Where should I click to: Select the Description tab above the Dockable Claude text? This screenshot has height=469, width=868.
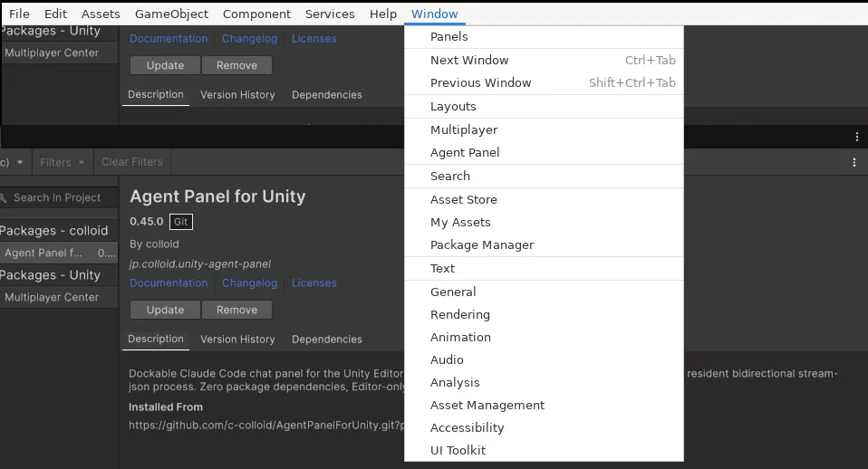156,339
